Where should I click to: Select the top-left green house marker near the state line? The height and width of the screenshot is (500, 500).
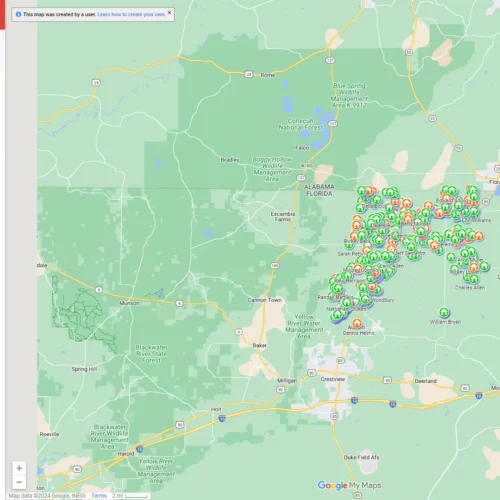pyautogui.click(x=362, y=191)
